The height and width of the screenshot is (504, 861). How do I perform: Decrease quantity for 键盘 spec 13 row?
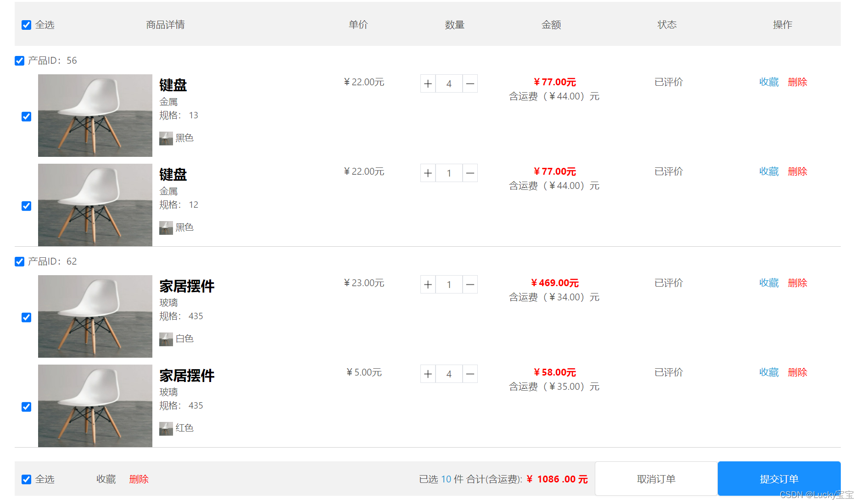coord(470,83)
